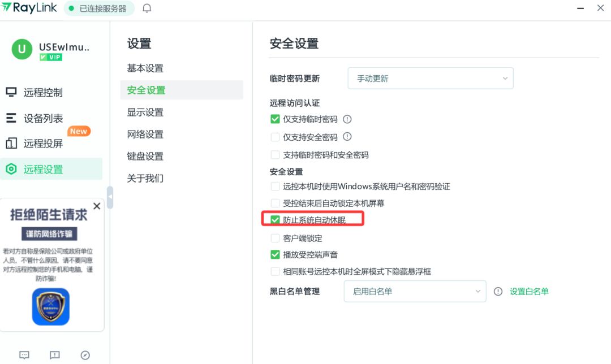The width and height of the screenshot is (611, 364).
Task: Click the feedback icon in bottom bar
Action: coord(55,355)
